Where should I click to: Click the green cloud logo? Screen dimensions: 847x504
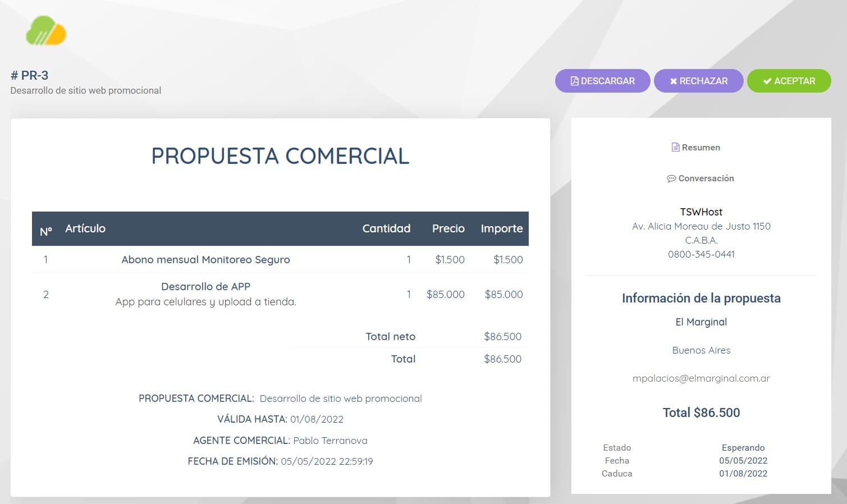tap(46, 30)
